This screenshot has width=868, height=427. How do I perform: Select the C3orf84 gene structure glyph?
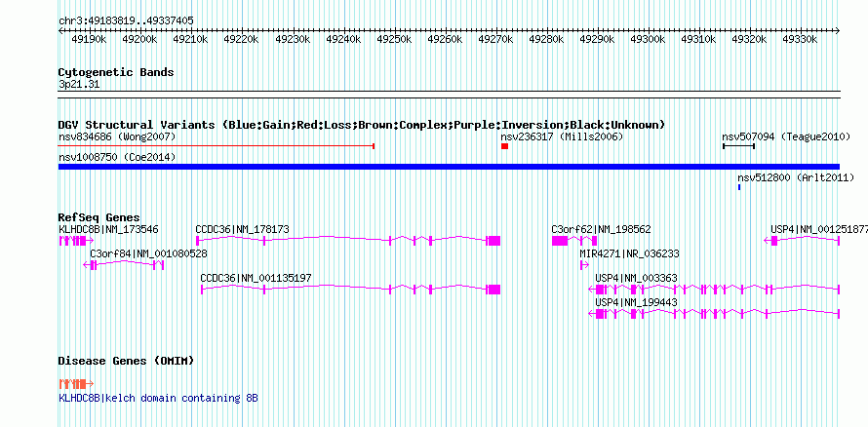(124, 265)
